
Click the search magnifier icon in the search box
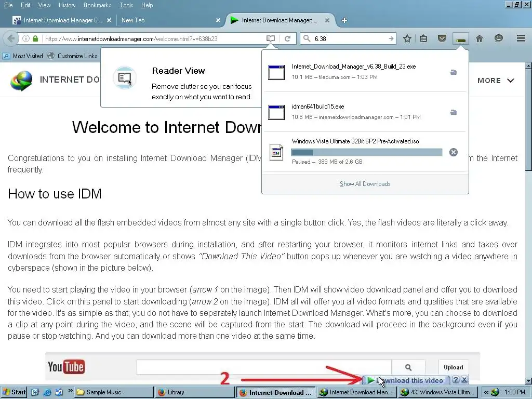click(x=307, y=38)
